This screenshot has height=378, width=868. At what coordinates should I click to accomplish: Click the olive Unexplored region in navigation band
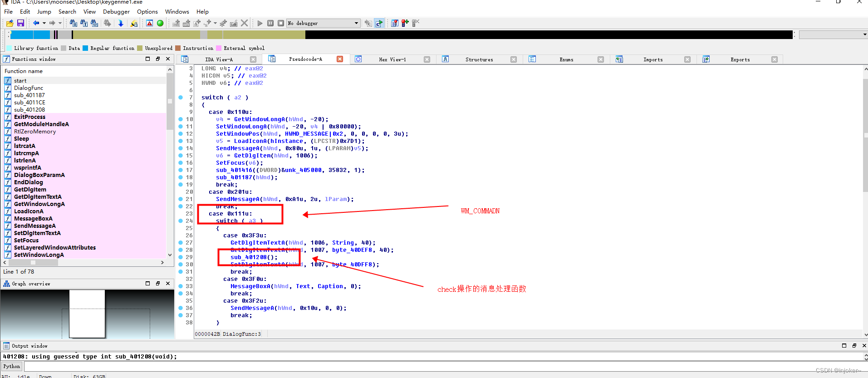[136, 34]
